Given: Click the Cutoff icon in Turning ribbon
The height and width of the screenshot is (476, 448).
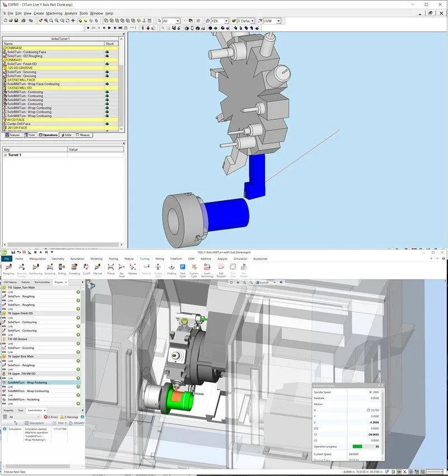Looking at the screenshot, I should click(87, 269).
